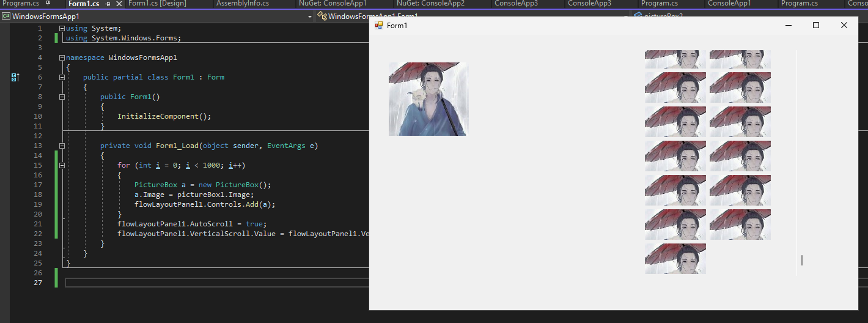The width and height of the screenshot is (868, 323).
Task: Click the text 'namespace WindowsFormsApp1'
Action: (x=122, y=58)
